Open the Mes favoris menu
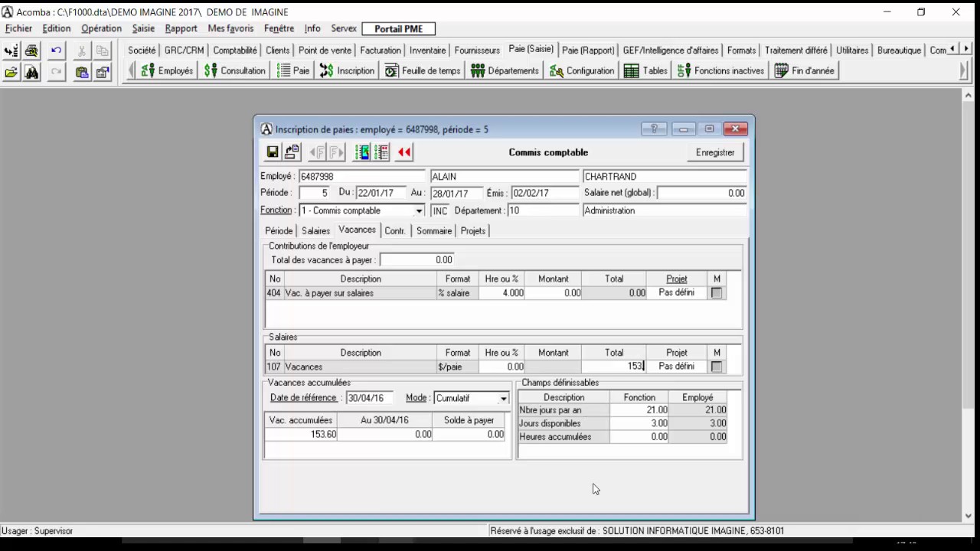Viewport: 980px width, 551px height. coord(230,28)
